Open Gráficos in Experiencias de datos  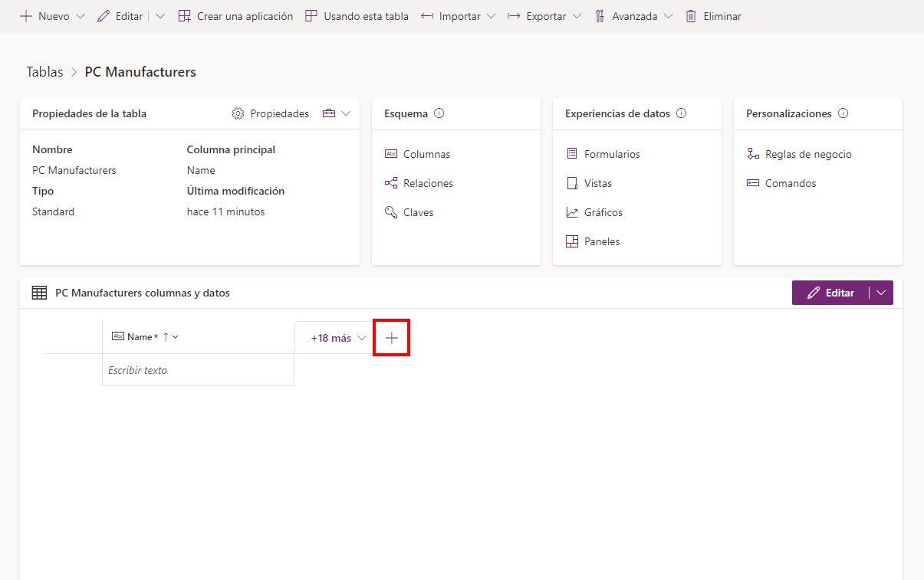(x=603, y=212)
